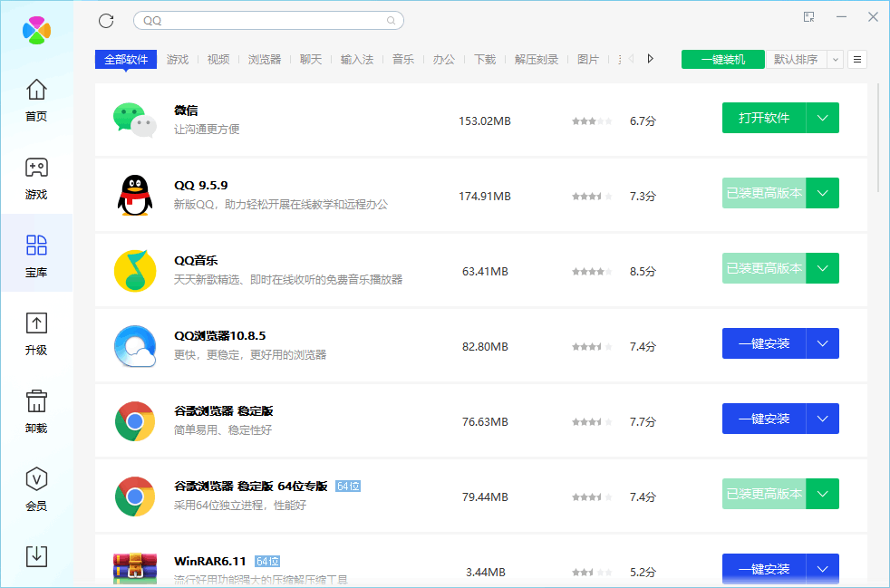Screen dimensions: 890x588
Task: Click the magnifier search icon
Action: (392, 21)
